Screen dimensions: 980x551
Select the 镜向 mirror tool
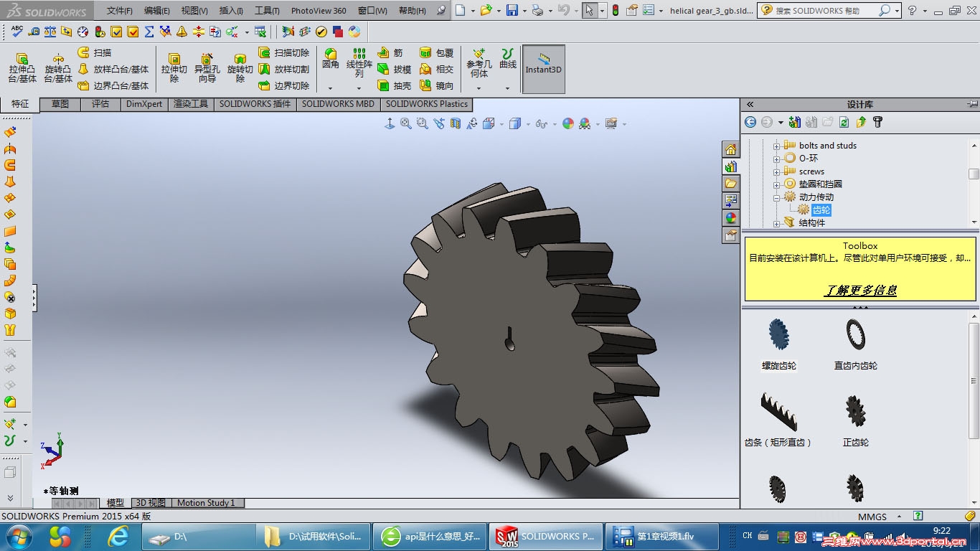point(436,86)
